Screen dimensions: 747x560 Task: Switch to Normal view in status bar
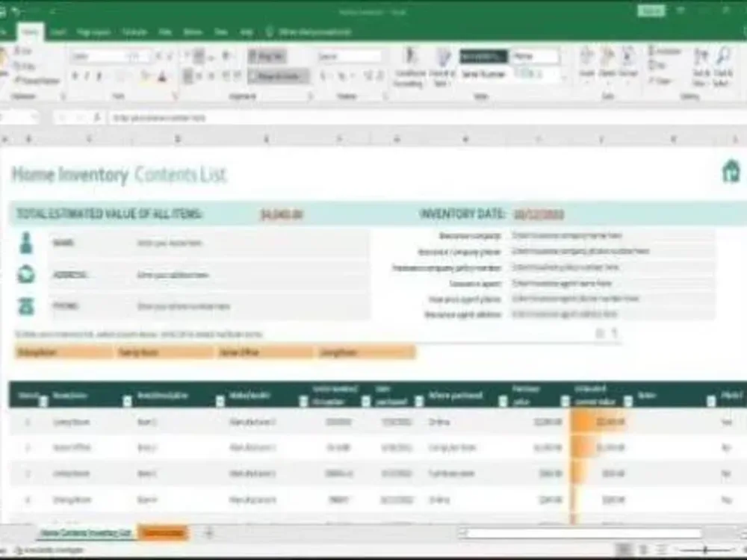pos(624,550)
